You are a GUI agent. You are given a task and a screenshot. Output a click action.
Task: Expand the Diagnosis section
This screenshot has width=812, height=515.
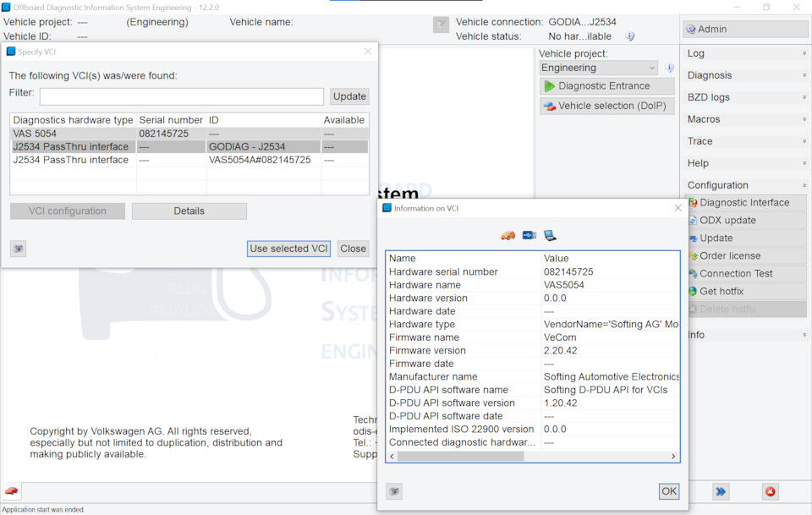pyautogui.click(x=745, y=75)
